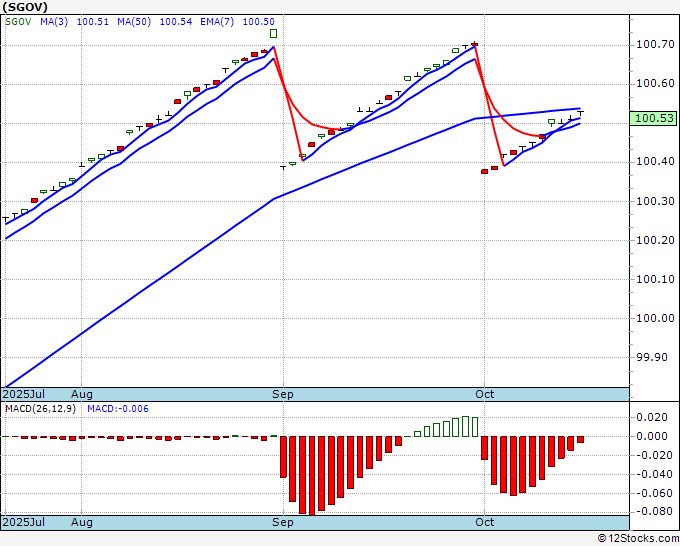Click the MA(50) legend label
Viewport: 680px width, 546px height.
tap(134, 22)
